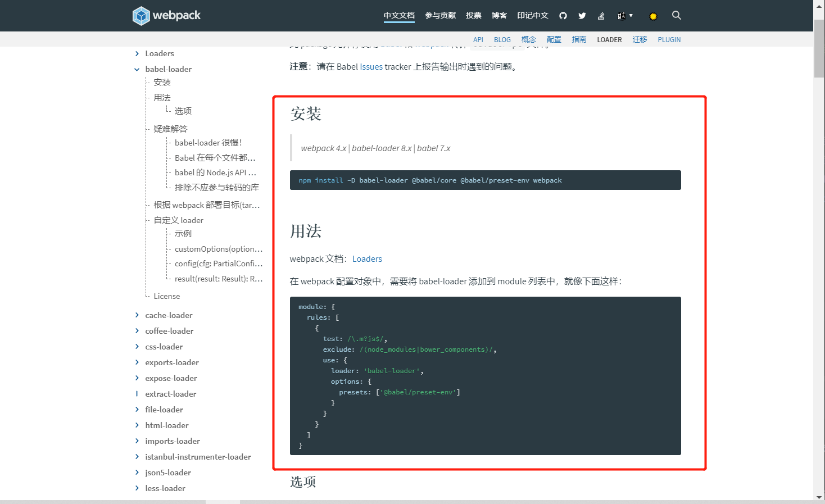The width and height of the screenshot is (825, 504).
Task: Open the Twitter icon link
Action: pos(582,16)
